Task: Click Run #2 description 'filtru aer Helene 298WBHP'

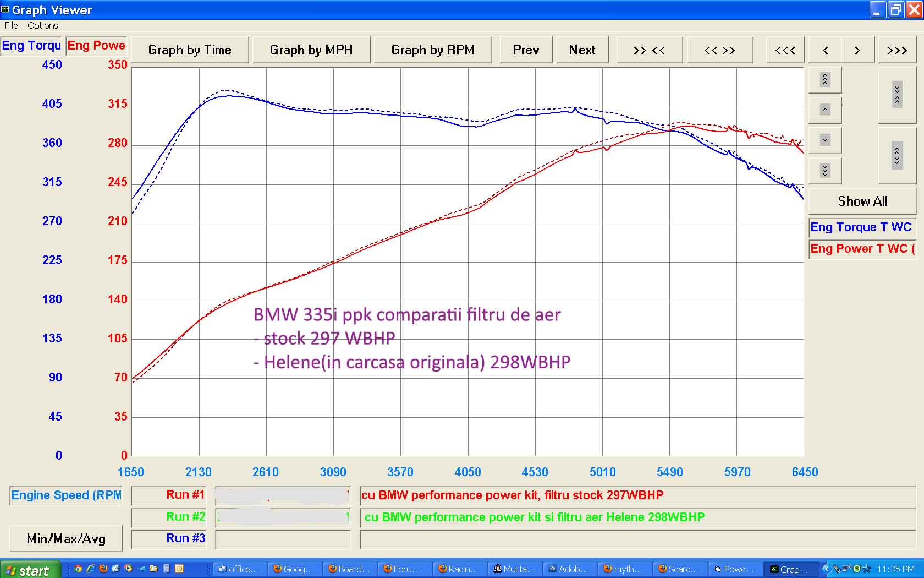Action: (637, 517)
